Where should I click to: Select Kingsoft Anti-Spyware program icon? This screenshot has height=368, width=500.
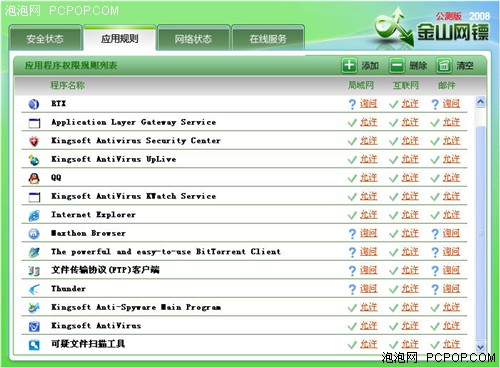pos(34,308)
